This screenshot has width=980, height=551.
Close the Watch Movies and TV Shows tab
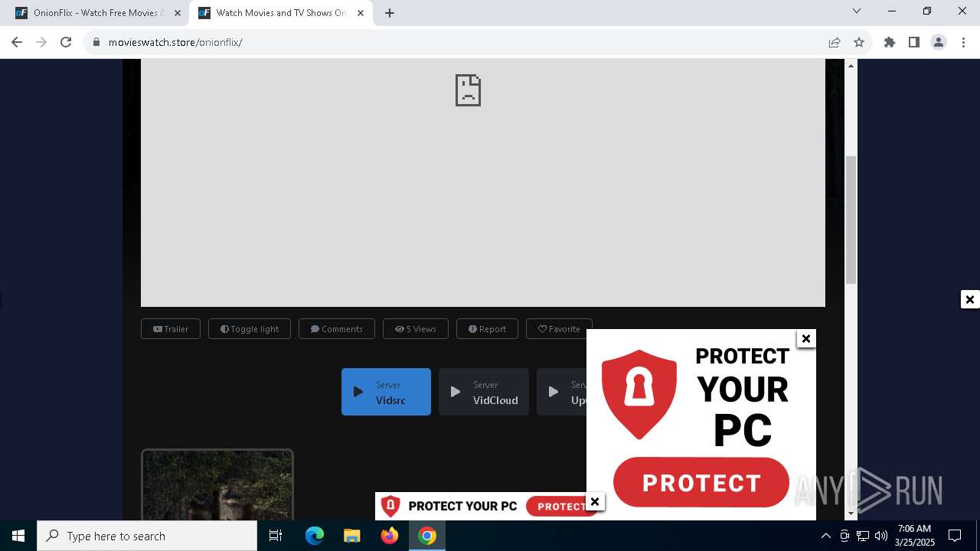[361, 13]
